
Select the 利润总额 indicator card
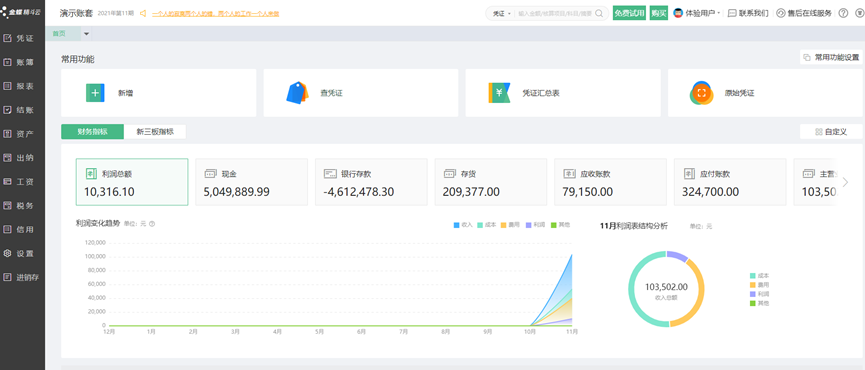132,182
